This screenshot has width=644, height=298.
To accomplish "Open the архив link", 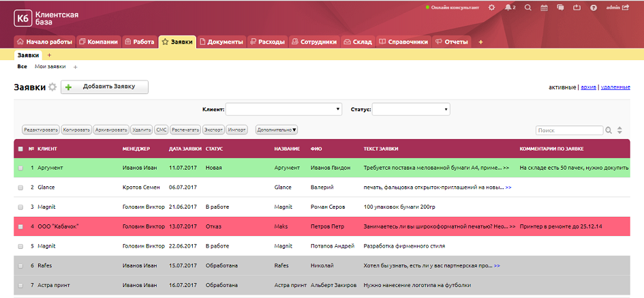I will (x=588, y=87).
